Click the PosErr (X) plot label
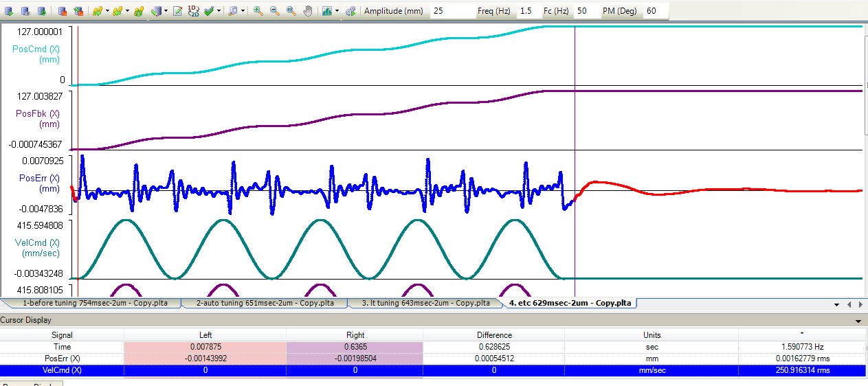This screenshot has width=868, height=386. click(x=39, y=178)
